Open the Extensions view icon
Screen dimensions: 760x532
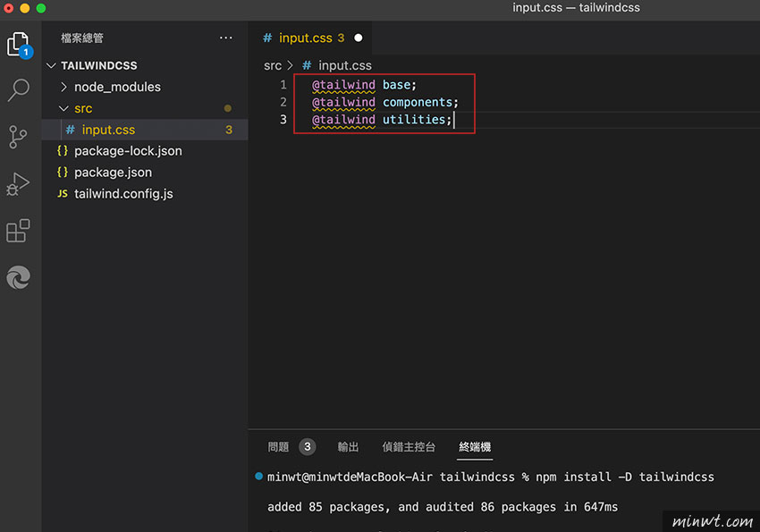(18, 231)
